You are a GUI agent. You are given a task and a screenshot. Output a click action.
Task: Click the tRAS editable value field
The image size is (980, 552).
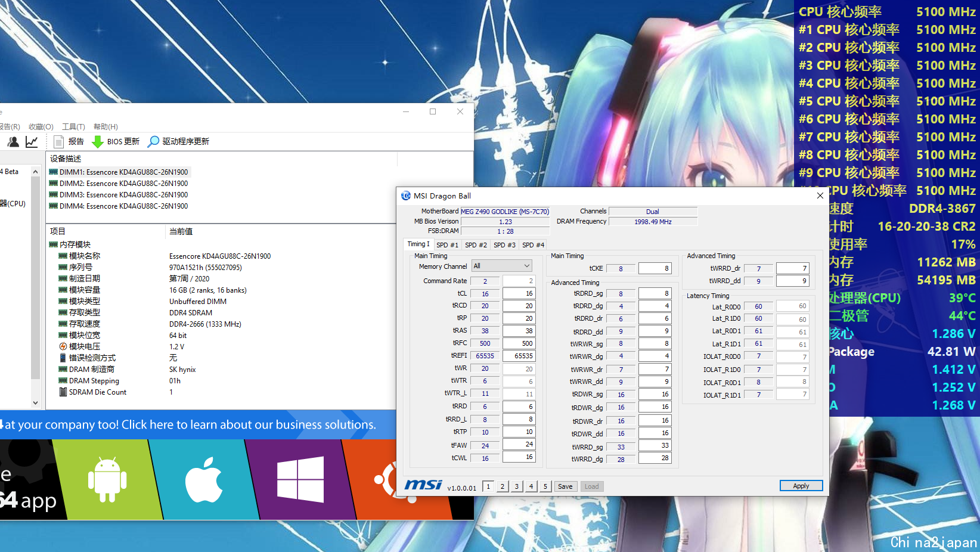pos(519,331)
